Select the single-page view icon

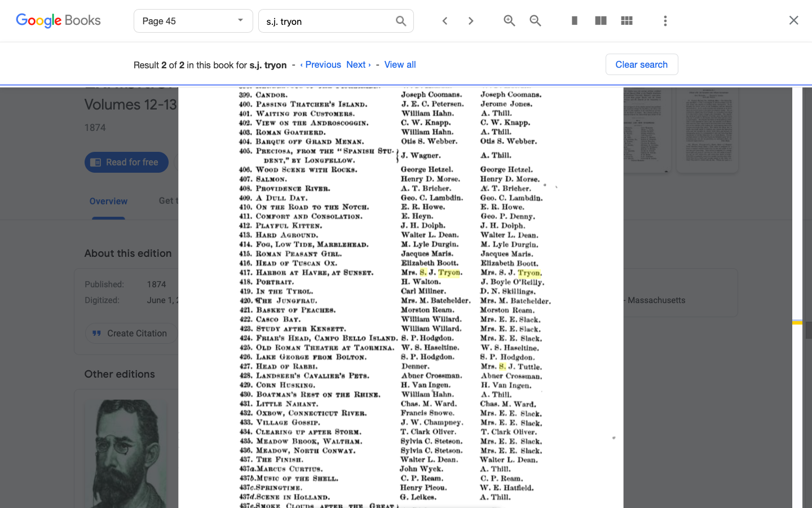click(574, 20)
